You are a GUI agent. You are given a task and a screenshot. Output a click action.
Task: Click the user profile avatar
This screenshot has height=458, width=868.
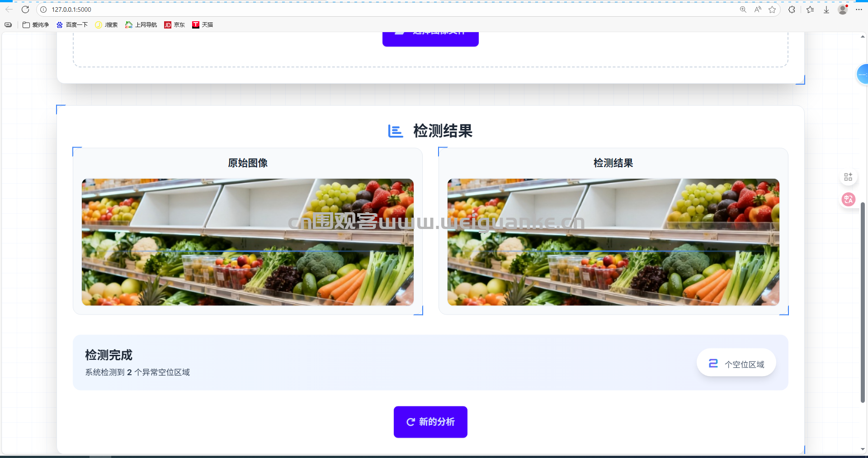[842, 10]
